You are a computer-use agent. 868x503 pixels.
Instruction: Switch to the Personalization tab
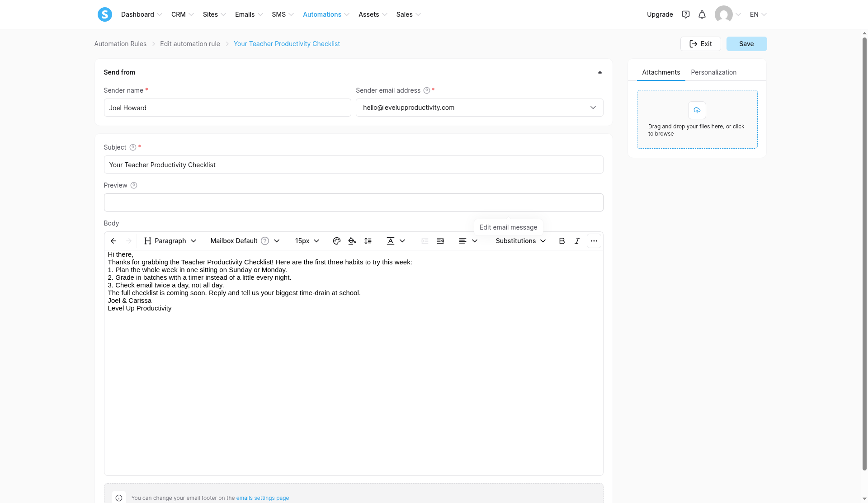[713, 72]
